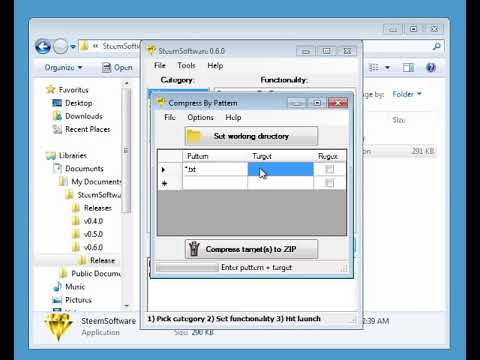
Task: Click Target column header
Action: [280, 156]
